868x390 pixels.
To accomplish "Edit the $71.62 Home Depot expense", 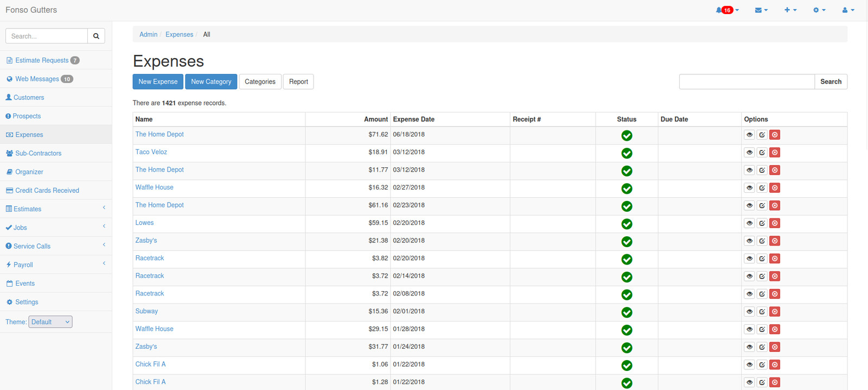I will tap(762, 135).
